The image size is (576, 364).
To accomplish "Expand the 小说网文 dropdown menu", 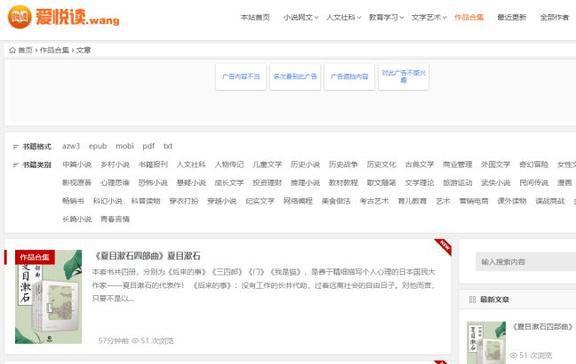I will (300, 17).
